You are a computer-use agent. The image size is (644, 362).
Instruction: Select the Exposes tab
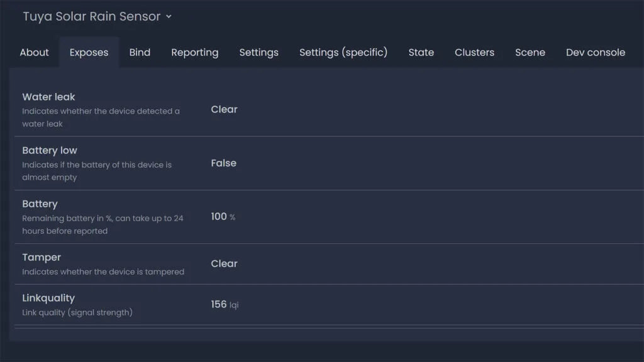(x=89, y=52)
